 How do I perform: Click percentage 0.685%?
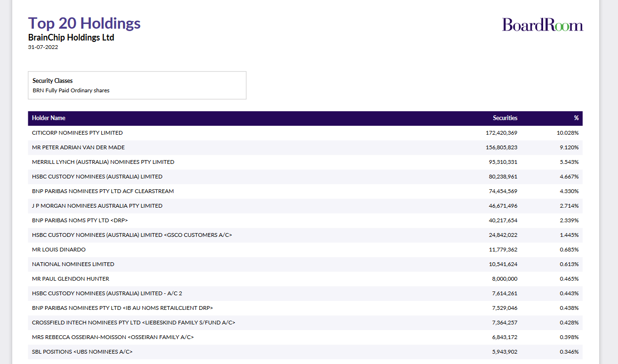tap(569, 250)
